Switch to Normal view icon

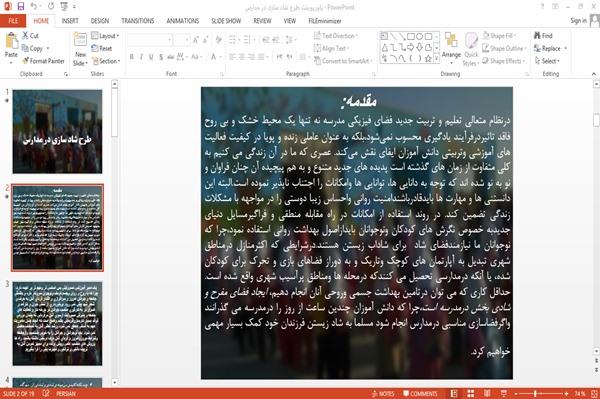(x=454, y=394)
